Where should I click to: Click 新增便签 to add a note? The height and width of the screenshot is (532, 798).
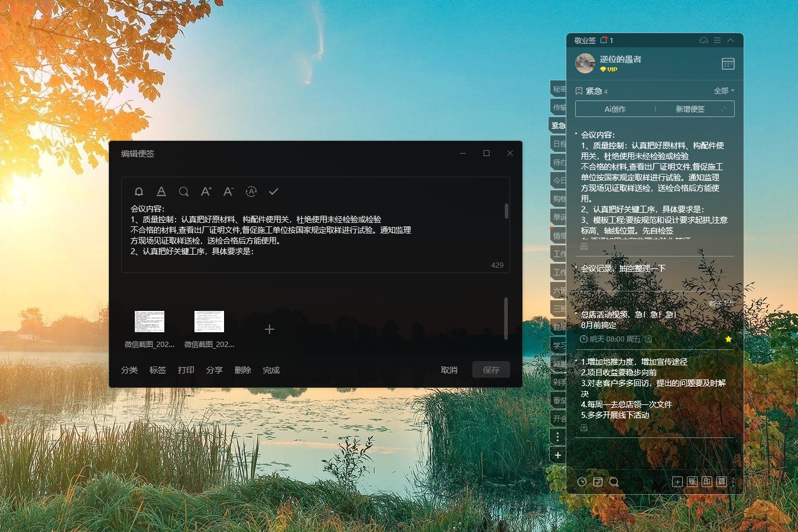pos(690,109)
